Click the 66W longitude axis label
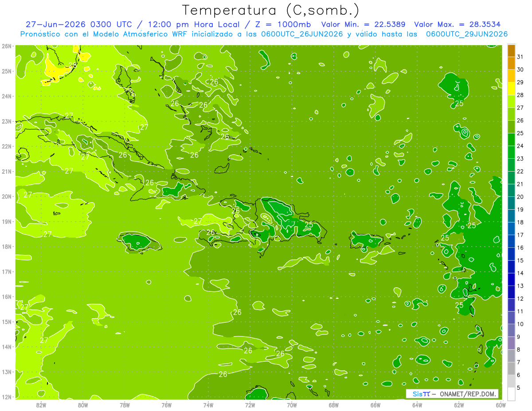The image size is (532, 411). click(x=376, y=405)
